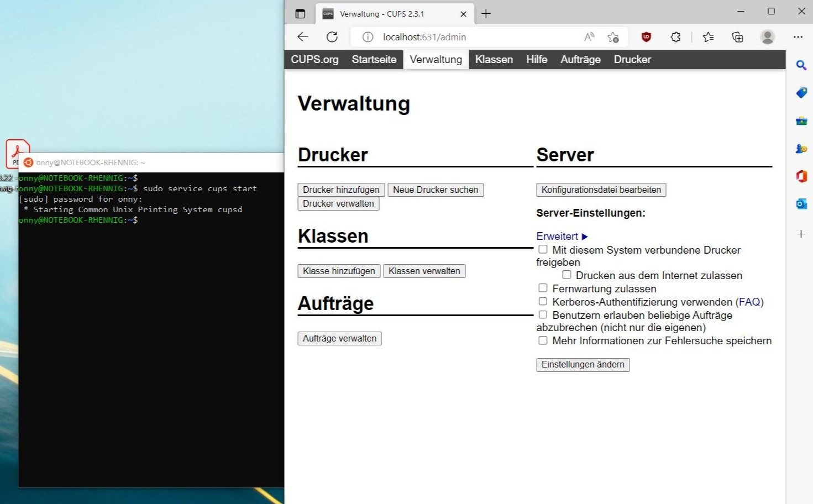Viewport: 813px width, 504px height.
Task: Open Collections in the browser toolbar
Action: tap(737, 36)
